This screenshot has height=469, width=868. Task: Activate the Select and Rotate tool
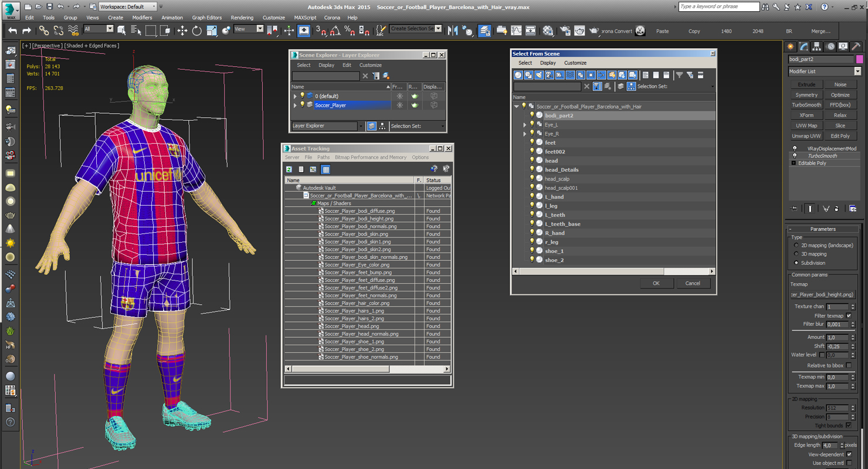[196, 30]
